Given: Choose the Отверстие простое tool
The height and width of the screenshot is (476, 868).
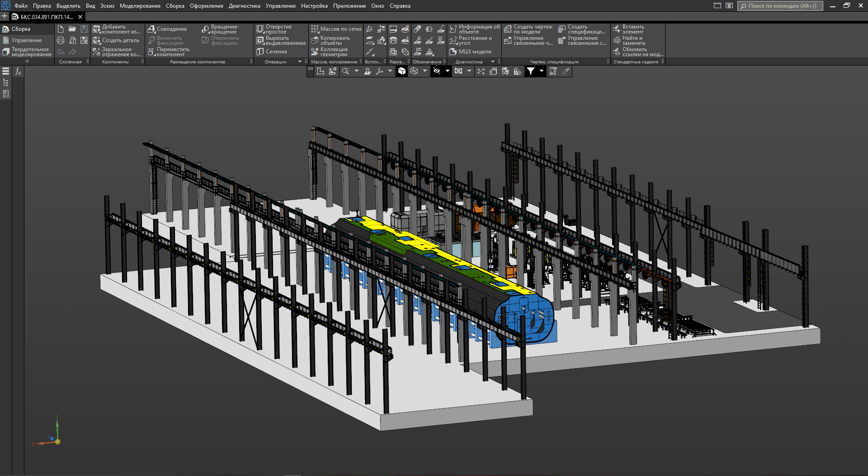Looking at the screenshot, I should point(275,29).
